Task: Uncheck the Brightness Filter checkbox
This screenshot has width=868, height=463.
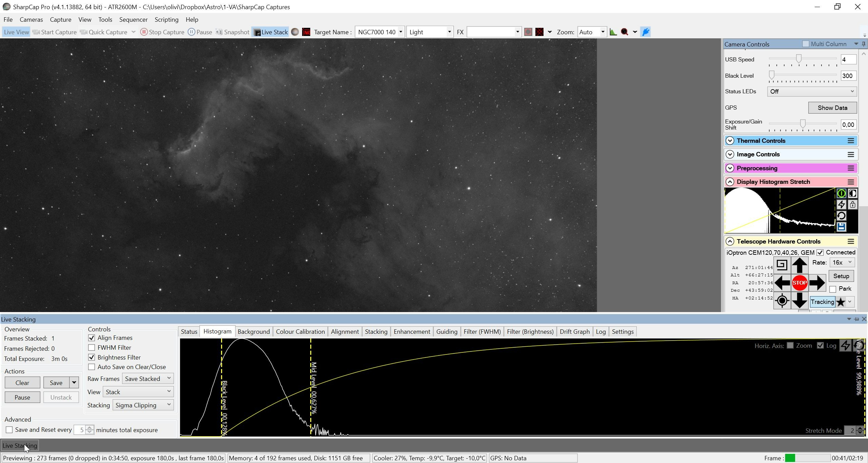Action: coord(92,357)
